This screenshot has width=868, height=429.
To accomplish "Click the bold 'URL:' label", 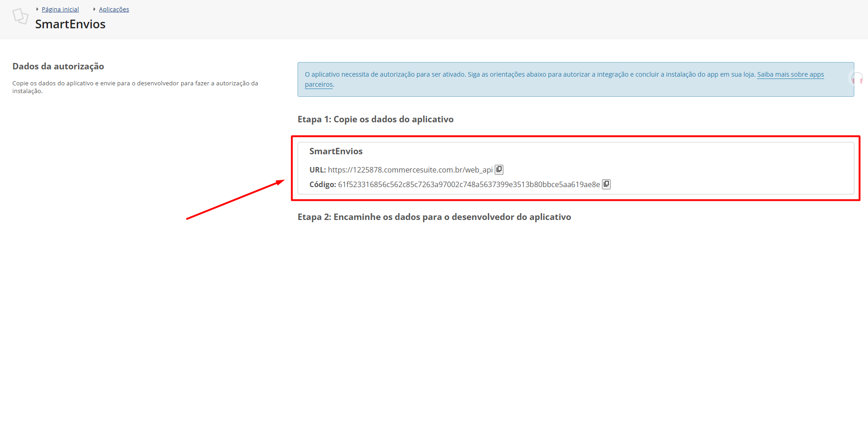I will coord(317,170).
